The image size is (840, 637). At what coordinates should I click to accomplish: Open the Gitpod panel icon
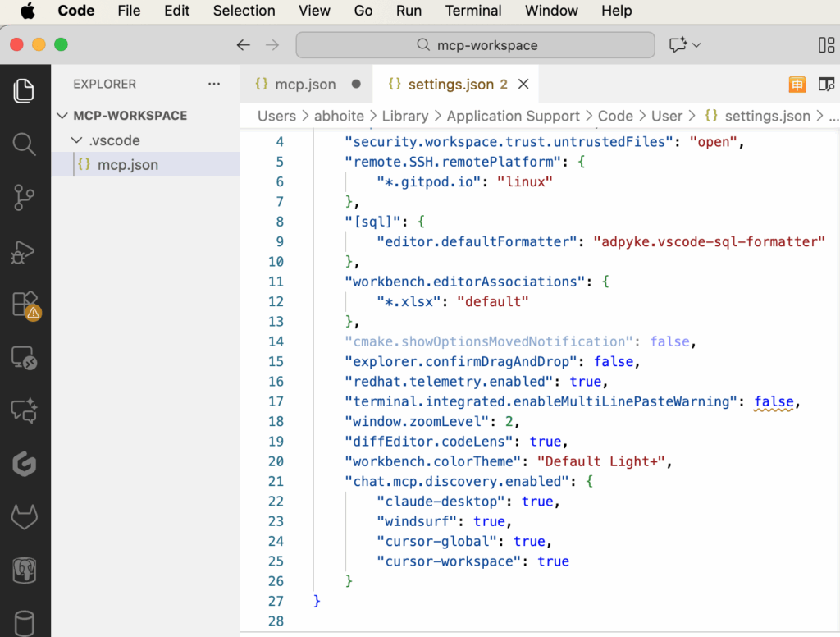(x=24, y=464)
